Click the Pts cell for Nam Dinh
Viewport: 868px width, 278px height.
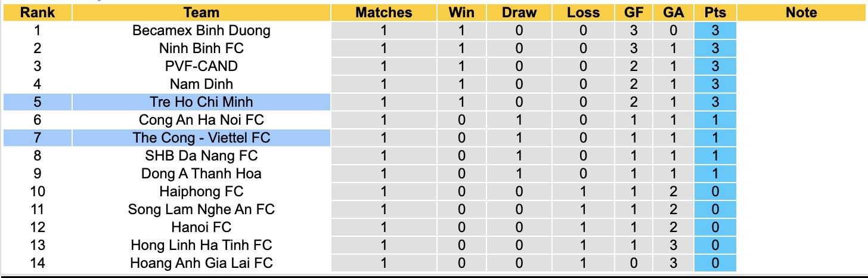(x=715, y=84)
